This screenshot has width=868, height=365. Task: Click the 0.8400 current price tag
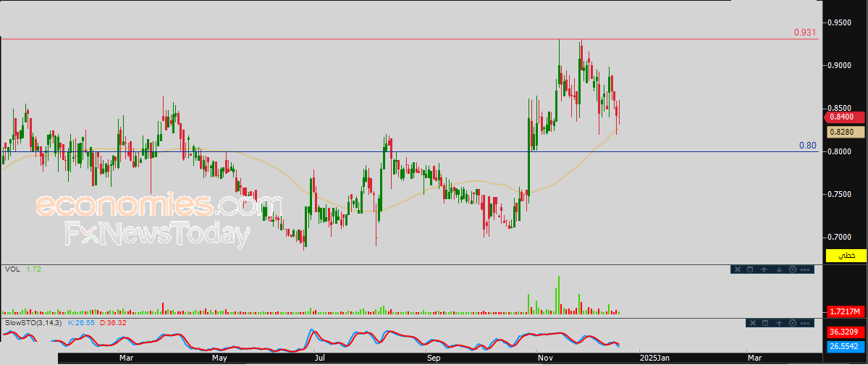coord(845,117)
